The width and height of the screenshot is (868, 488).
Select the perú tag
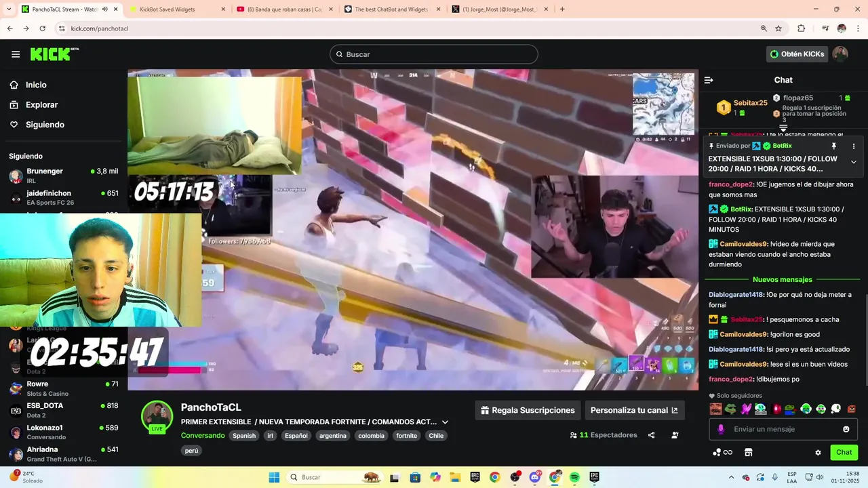[191, 451]
